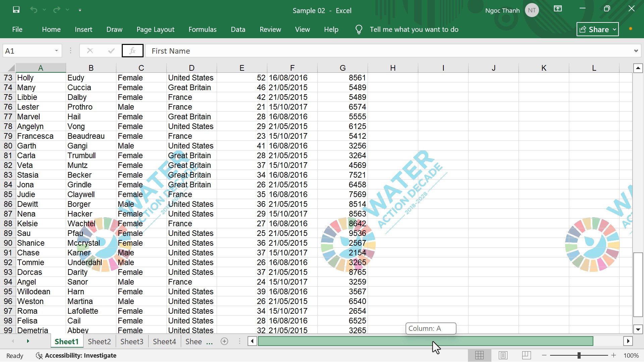Click the Undo arrow icon

click(x=34, y=10)
